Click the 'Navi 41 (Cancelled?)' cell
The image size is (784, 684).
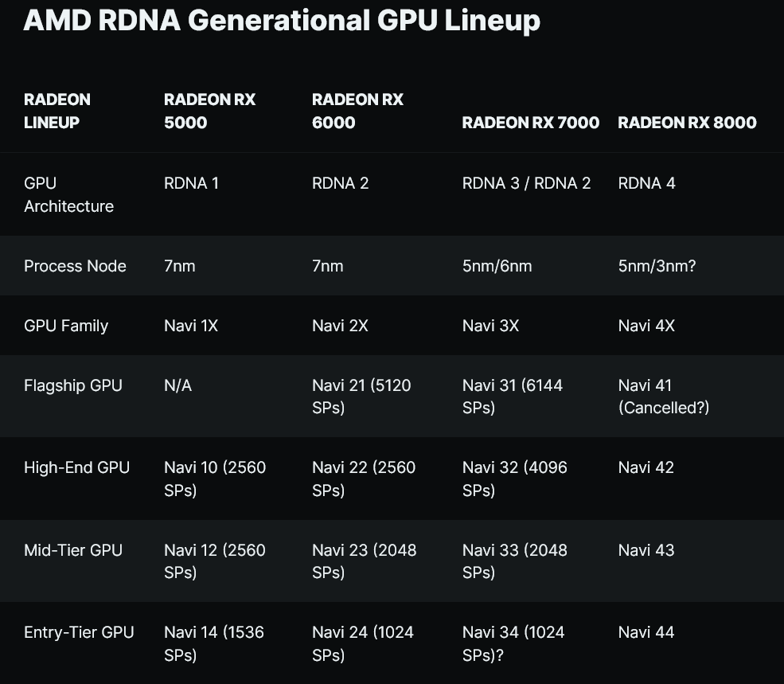[664, 397]
